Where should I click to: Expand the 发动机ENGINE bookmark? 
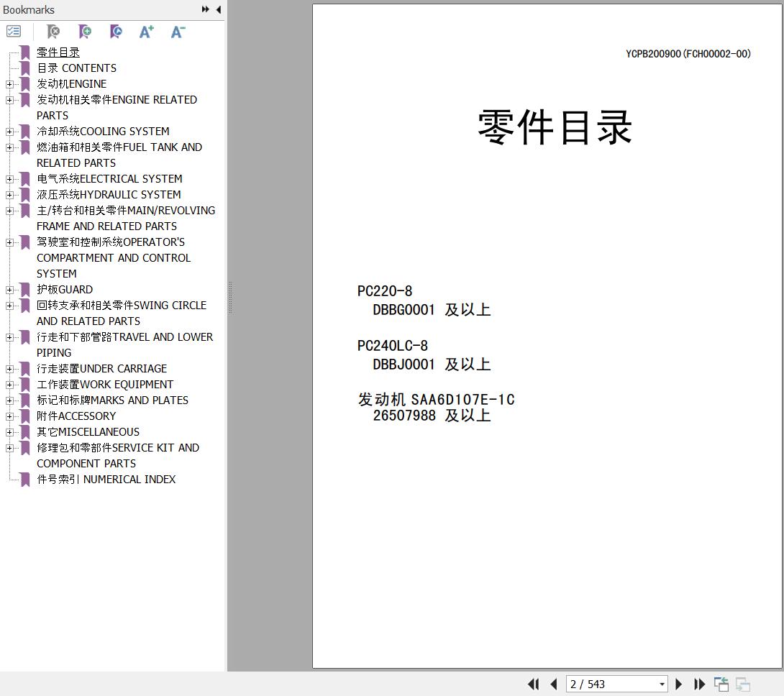(x=9, y=84)
